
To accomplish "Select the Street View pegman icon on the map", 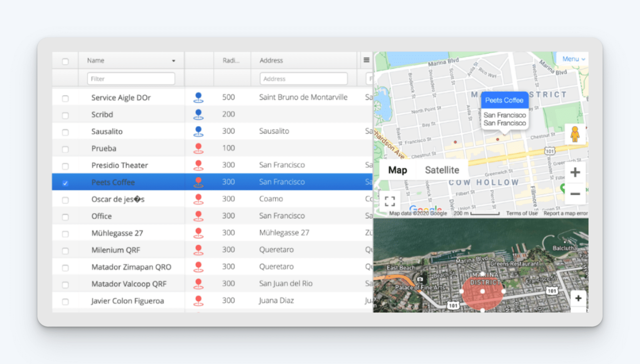I will point(575,134).
